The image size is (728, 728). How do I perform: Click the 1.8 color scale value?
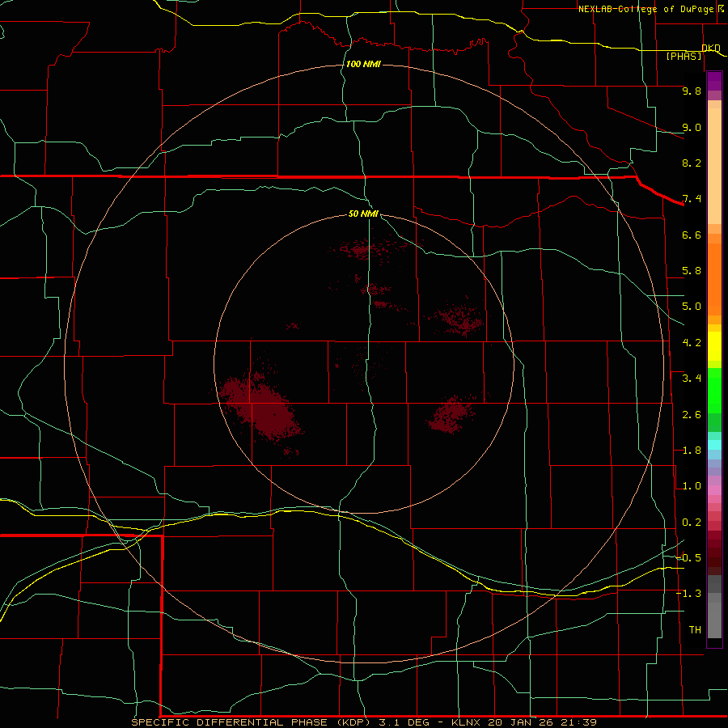(x=692, y=451)
